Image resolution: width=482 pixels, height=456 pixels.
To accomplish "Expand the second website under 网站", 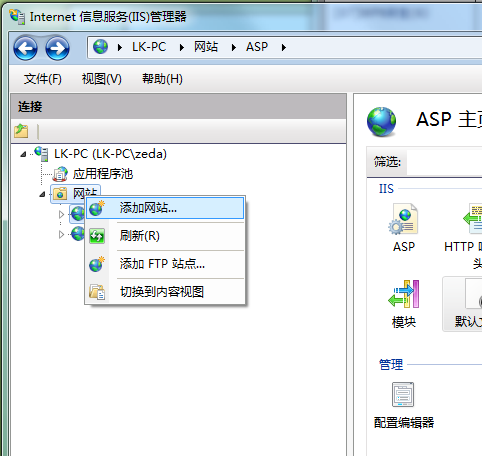I will point(61,234).
